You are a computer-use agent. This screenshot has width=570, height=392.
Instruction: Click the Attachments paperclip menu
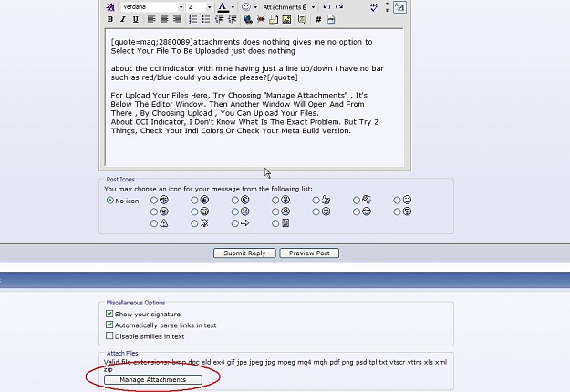pyautogui.click(x=285, y=7)
